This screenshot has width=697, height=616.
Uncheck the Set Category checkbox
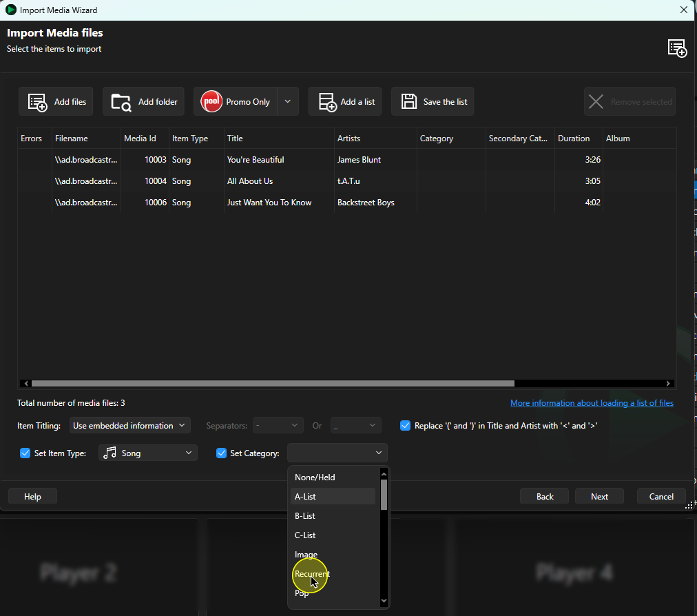[x=221, y=453]
